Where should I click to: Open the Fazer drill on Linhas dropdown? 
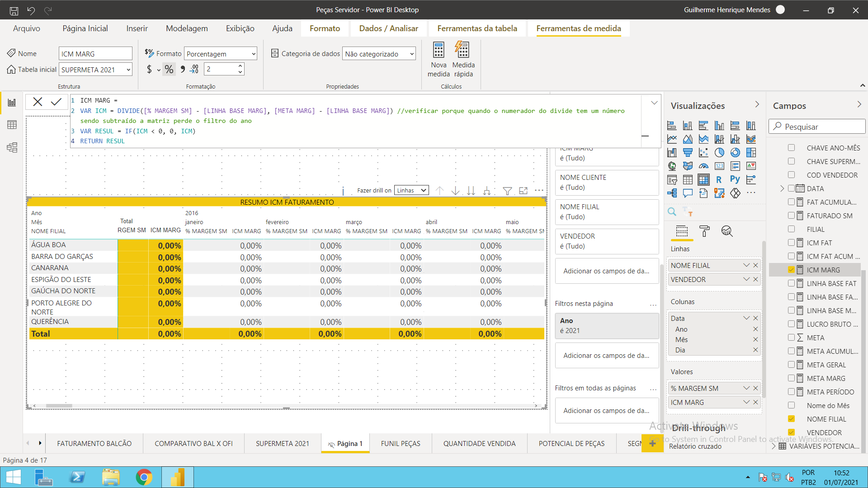click(411, 190)
